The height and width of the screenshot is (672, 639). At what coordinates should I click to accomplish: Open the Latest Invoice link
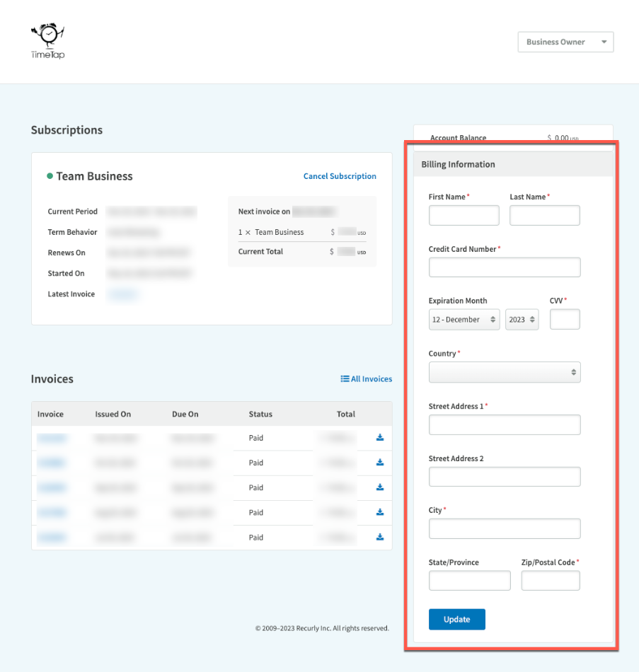122,294
